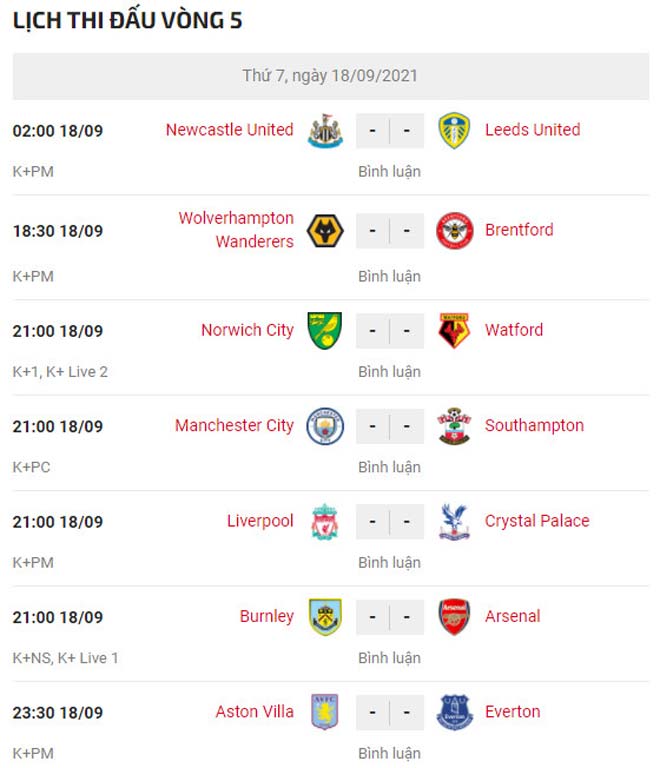
Task: Open the Brentford team link
Action: [x=519, y=230]
